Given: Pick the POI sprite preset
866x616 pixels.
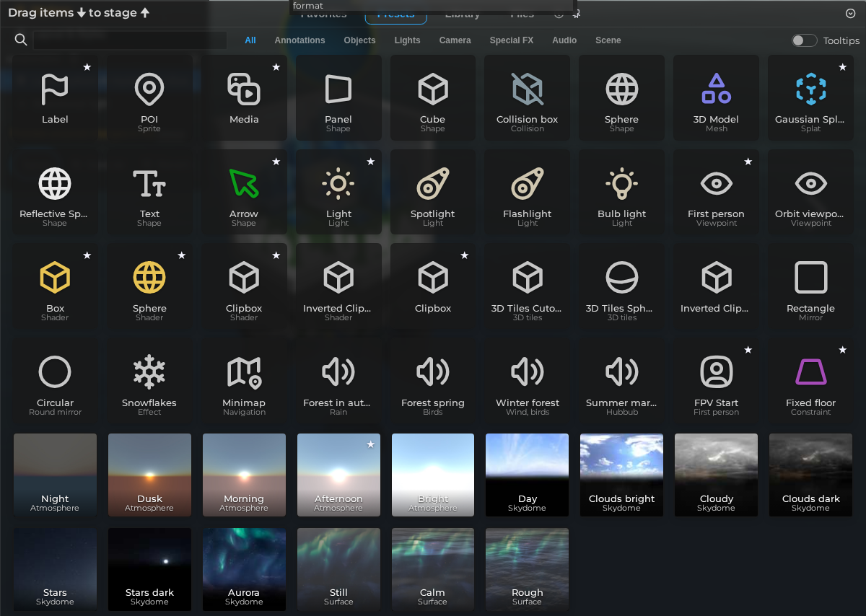Looking at the screenshot, I should 149,97.
